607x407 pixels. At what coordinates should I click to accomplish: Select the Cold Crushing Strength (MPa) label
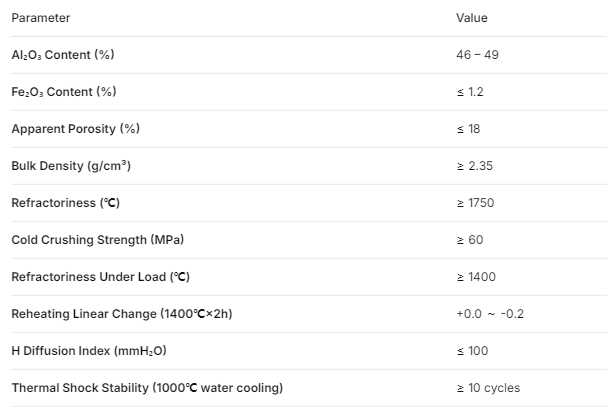[98, 240]
